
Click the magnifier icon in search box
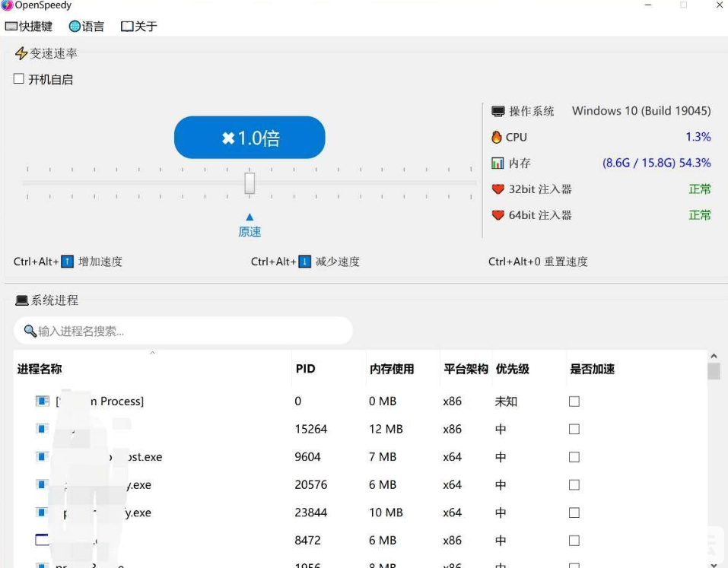[x=30, y=331]
